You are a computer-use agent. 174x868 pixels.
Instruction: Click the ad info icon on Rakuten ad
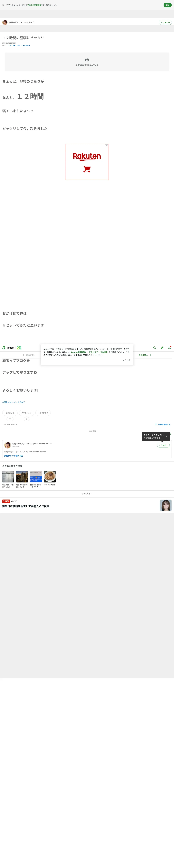(107, 146)
